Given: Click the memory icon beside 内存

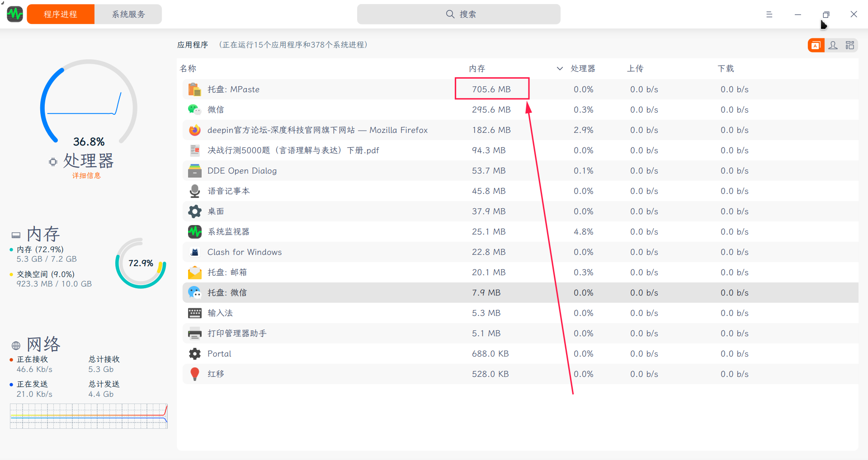Looking at the screenshot, I should click(16, 235).
